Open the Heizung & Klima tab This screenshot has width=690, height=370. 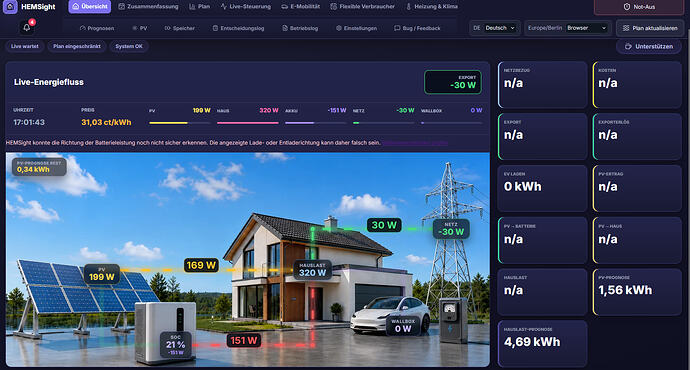432,7
